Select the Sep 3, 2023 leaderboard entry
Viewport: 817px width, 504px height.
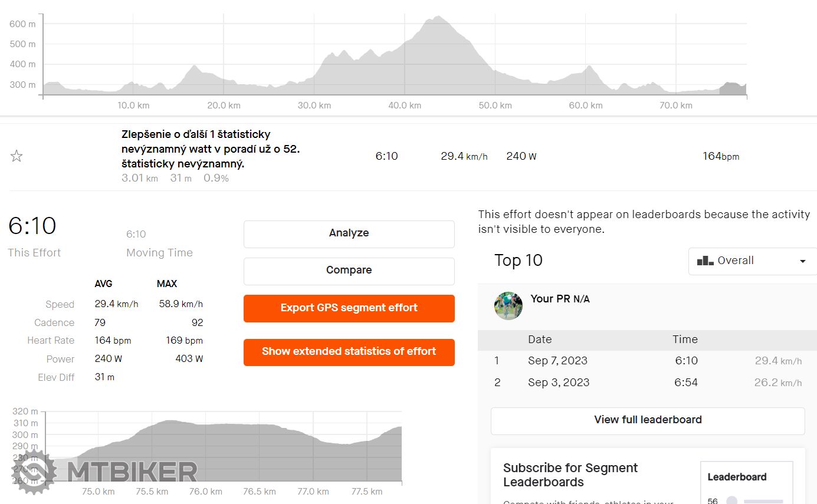558,383
